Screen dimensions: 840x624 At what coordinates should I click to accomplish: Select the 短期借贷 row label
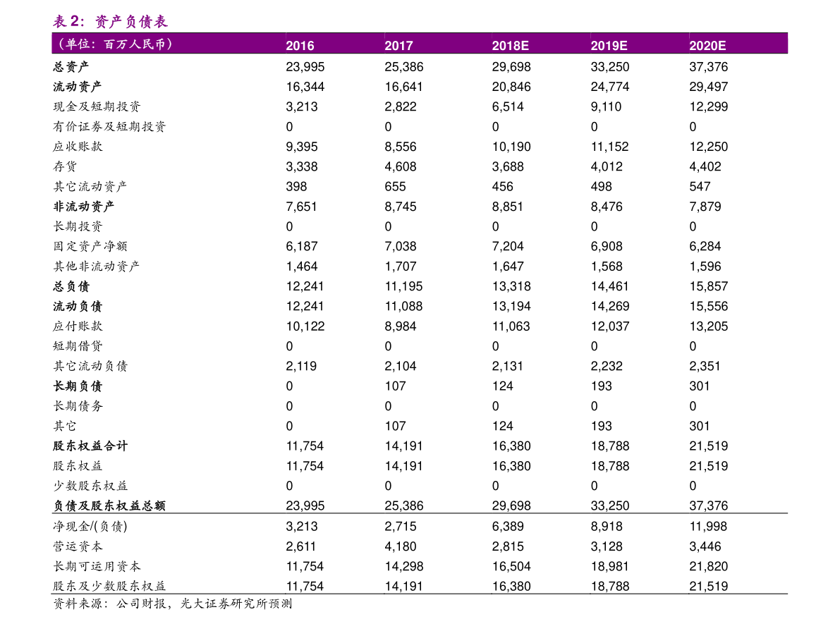pyautogui.click(x=78, y=346)
